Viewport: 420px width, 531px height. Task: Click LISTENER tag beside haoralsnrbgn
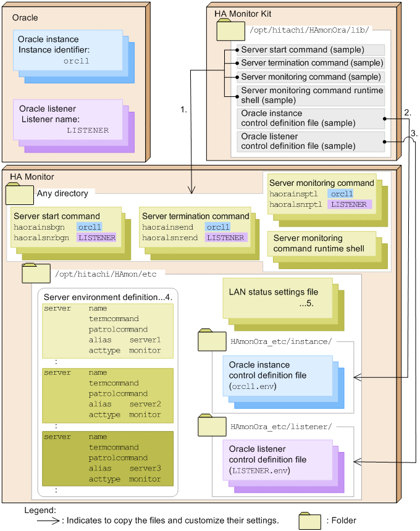click(97, 238)
